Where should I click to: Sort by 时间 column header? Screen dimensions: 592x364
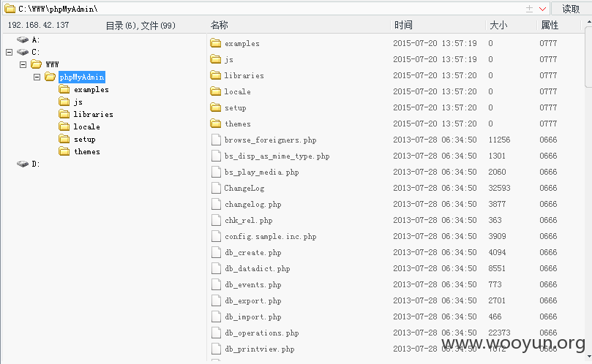[x=403, y=26]
